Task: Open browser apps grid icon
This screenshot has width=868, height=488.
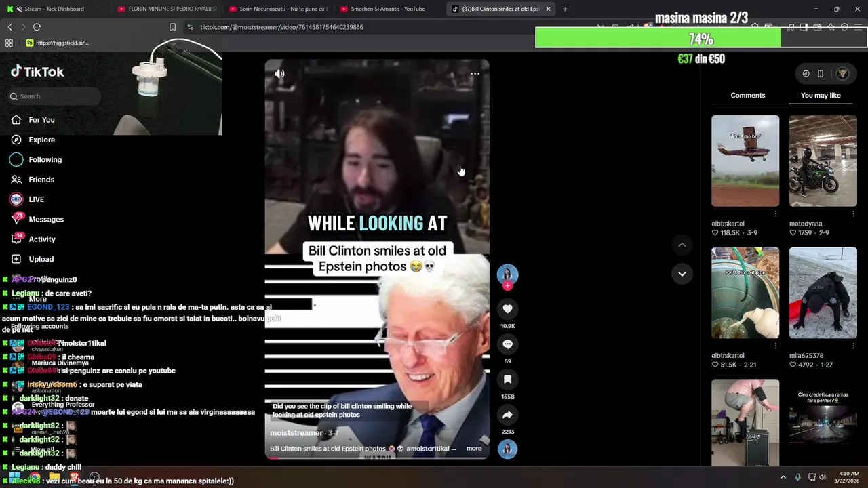Action: point(9,43)
